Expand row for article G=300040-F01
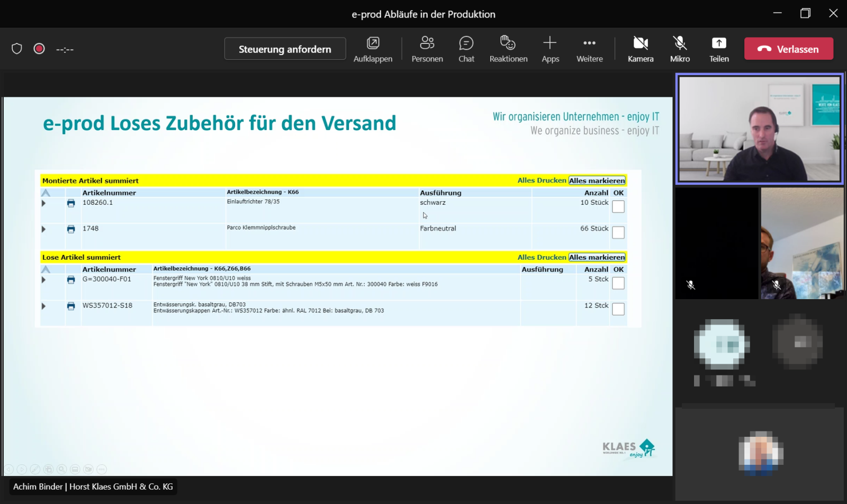847x504 pixels. [44, 280]
